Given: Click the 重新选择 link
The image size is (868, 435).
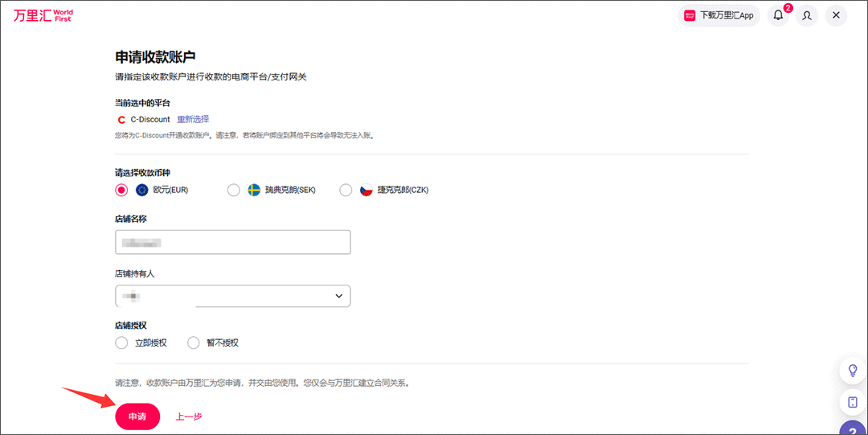Looking at the screenshot, I should point(193,119).
